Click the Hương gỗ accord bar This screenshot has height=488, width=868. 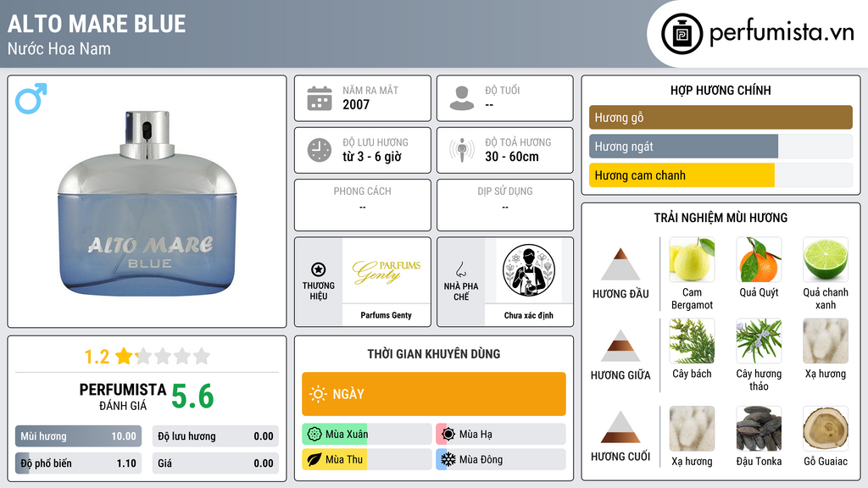[721, 117]
